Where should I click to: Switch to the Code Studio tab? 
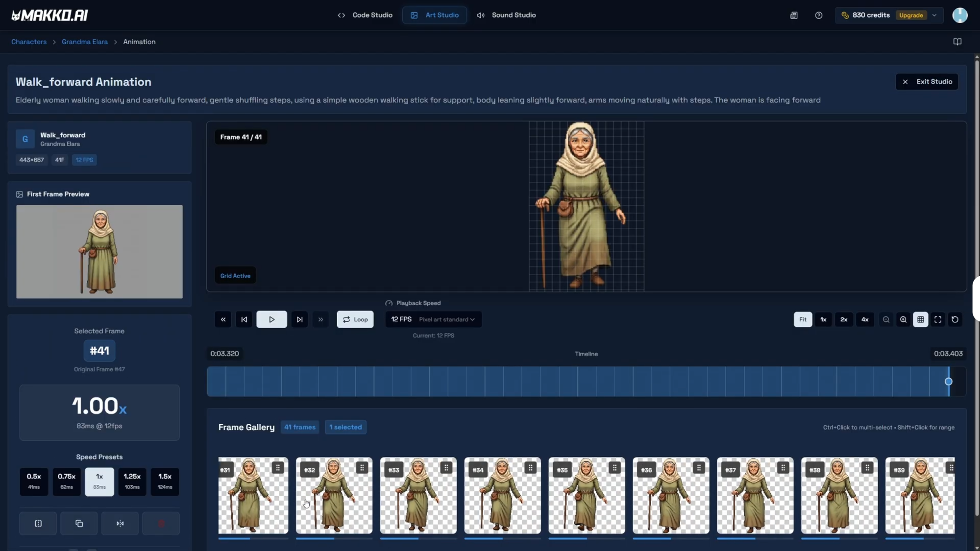pyautogui.click(x=365, y=15)
